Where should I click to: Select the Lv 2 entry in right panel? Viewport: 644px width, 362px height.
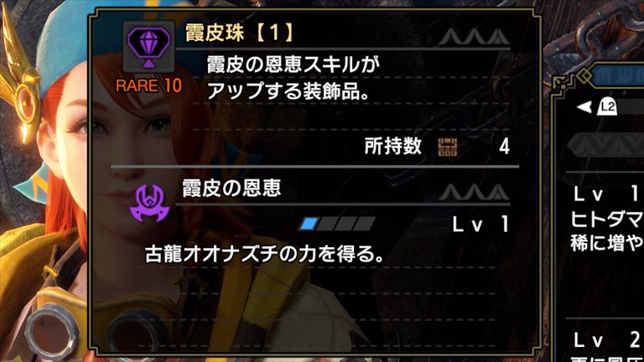609,340
